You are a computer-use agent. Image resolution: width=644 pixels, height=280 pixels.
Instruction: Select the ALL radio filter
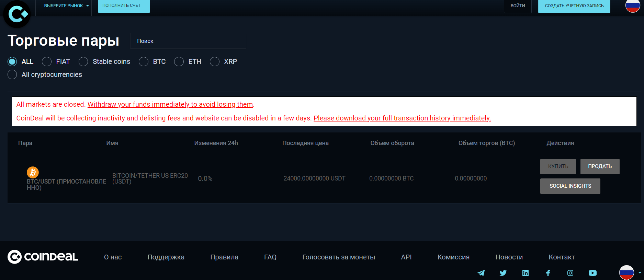pyautogui.click(x=12, y=61)
